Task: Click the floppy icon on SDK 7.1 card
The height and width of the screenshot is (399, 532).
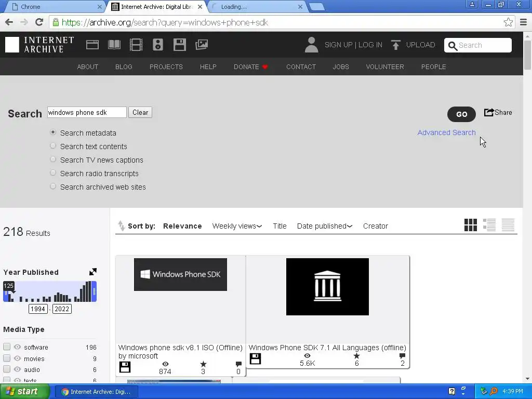Action: coord(255,358)
